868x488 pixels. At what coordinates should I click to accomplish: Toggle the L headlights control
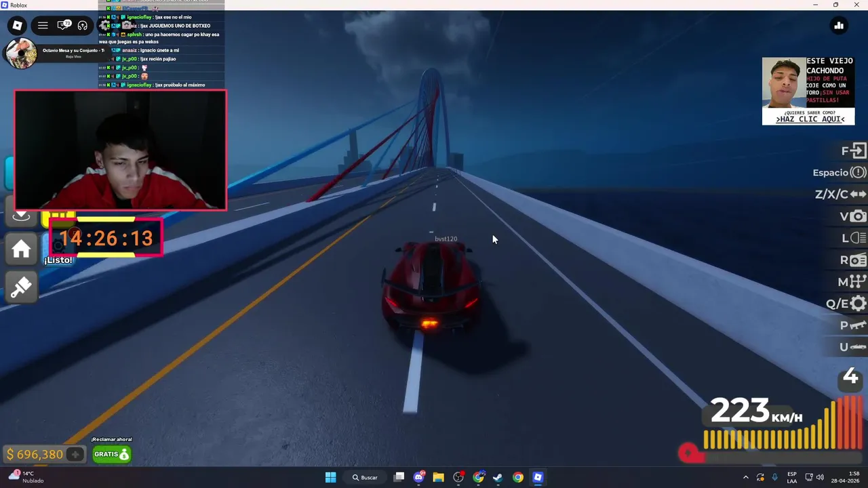(x=854, y=238)
